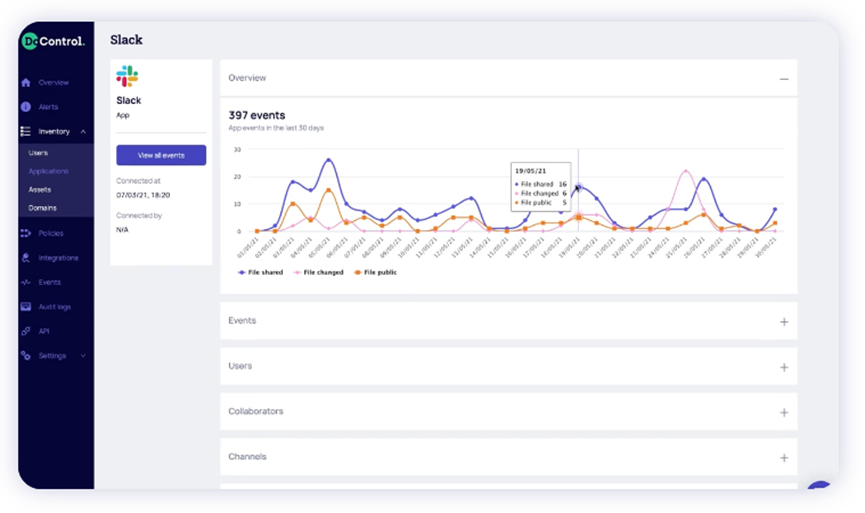
Task: Select the Policies icon in sidebar
Action: [x=26, y=233]
